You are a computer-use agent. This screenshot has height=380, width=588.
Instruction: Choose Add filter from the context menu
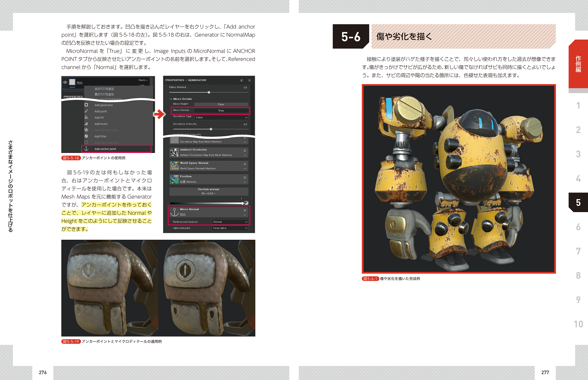[101, 136]
